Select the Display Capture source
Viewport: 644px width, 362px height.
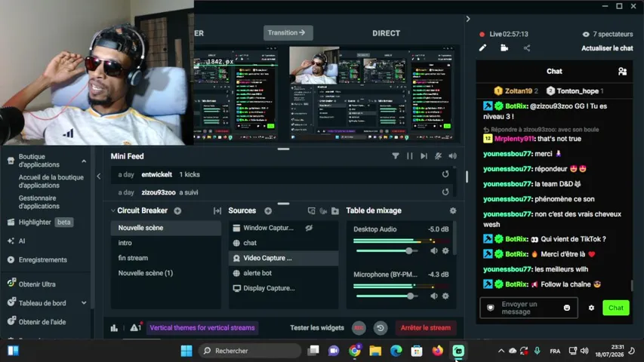[283, 288]
